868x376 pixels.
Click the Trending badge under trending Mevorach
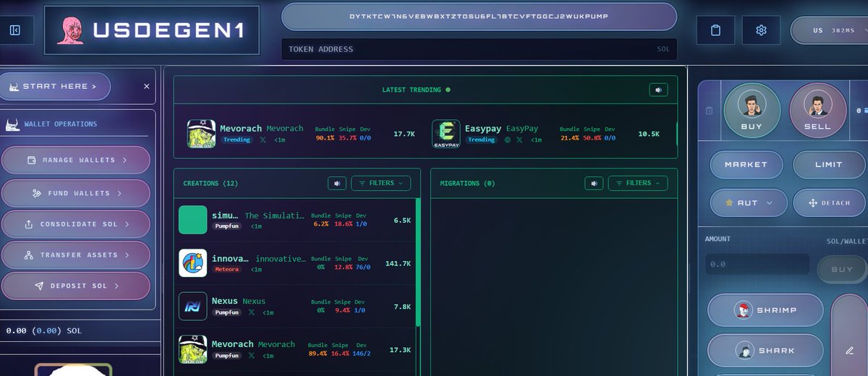237,140
